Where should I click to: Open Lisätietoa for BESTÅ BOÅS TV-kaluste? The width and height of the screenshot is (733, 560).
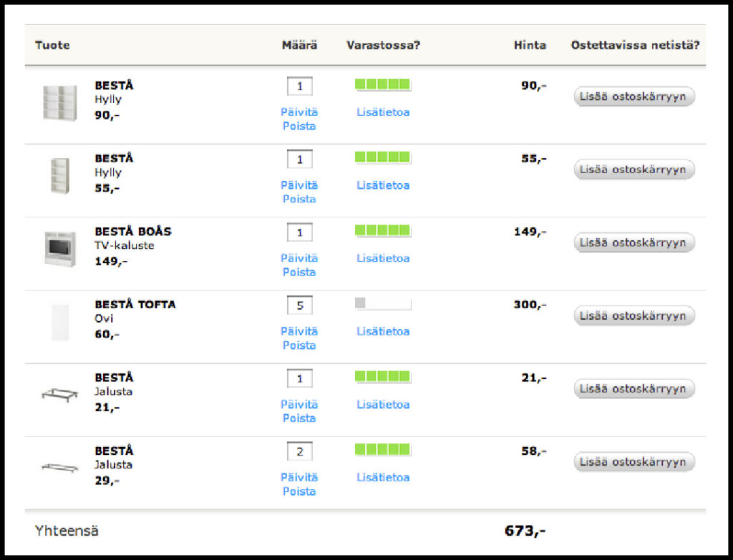coord(383,257)
